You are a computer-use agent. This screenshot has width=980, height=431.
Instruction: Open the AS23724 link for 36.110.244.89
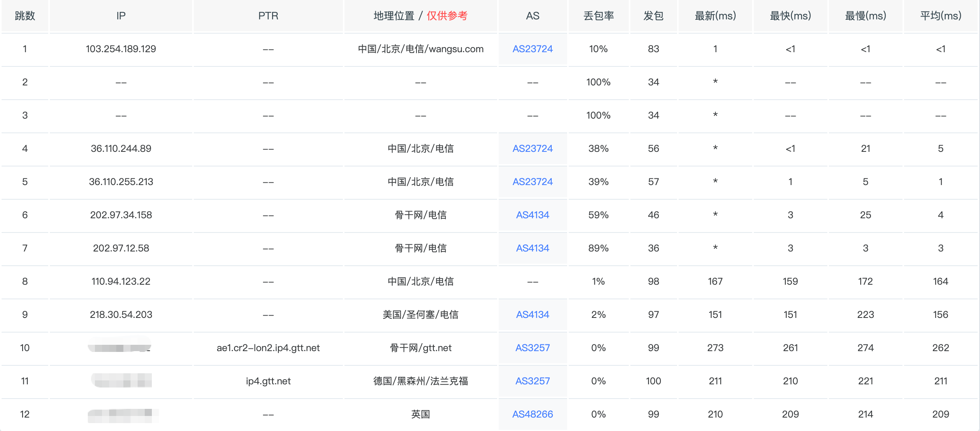[x=532, y=149]
